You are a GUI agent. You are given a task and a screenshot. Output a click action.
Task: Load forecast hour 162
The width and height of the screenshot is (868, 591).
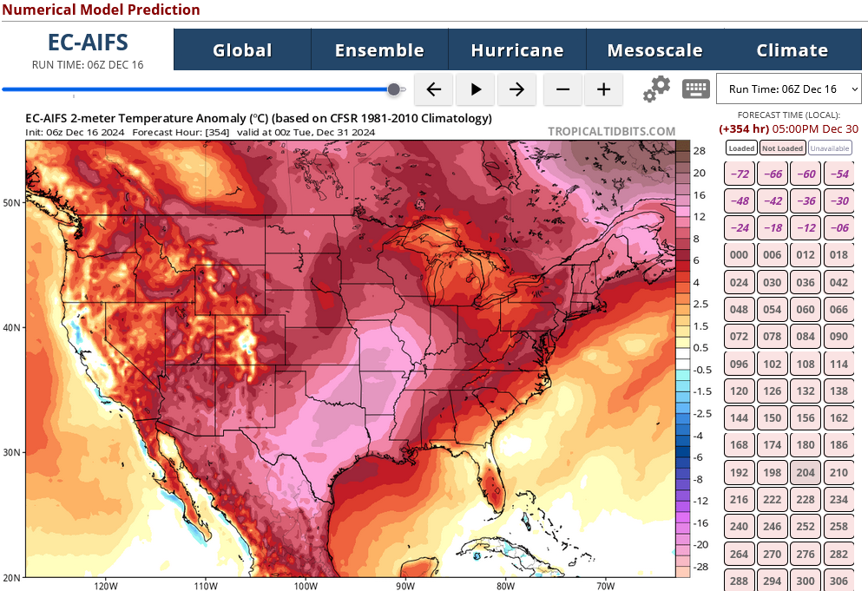[x=838, y=418]
